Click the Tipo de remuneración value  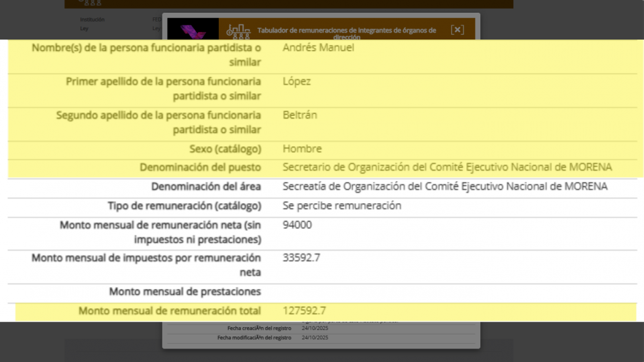pos(341,206)
